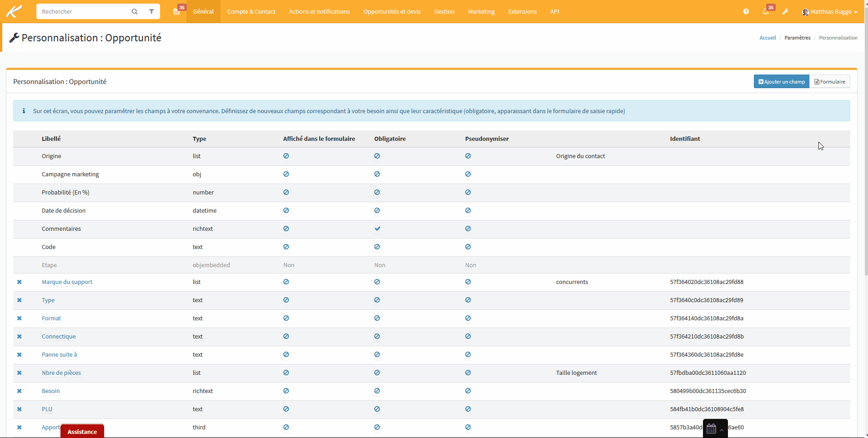Viewport: 868px width, 438px height.
Task: Click the Origine du contact cell
Action: click(581, 156)
